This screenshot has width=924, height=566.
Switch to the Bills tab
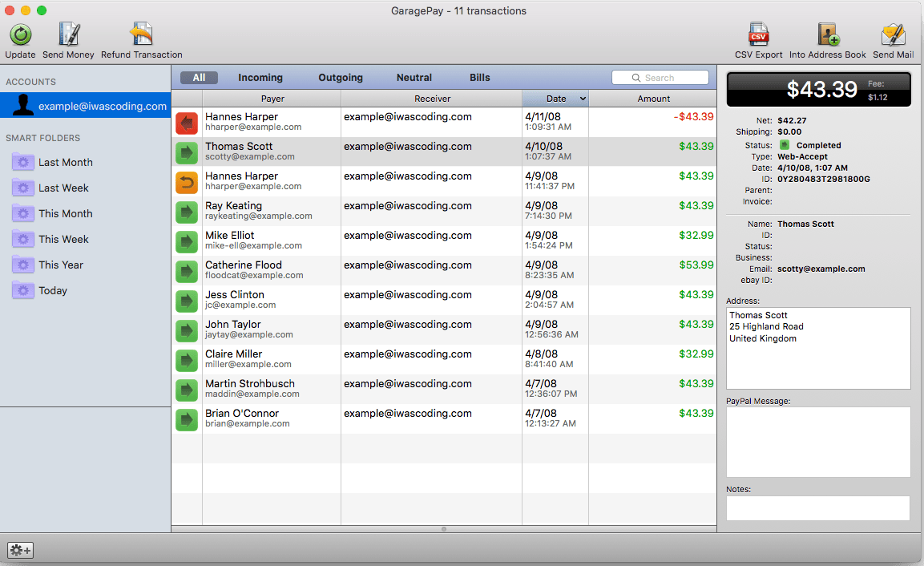480,77
